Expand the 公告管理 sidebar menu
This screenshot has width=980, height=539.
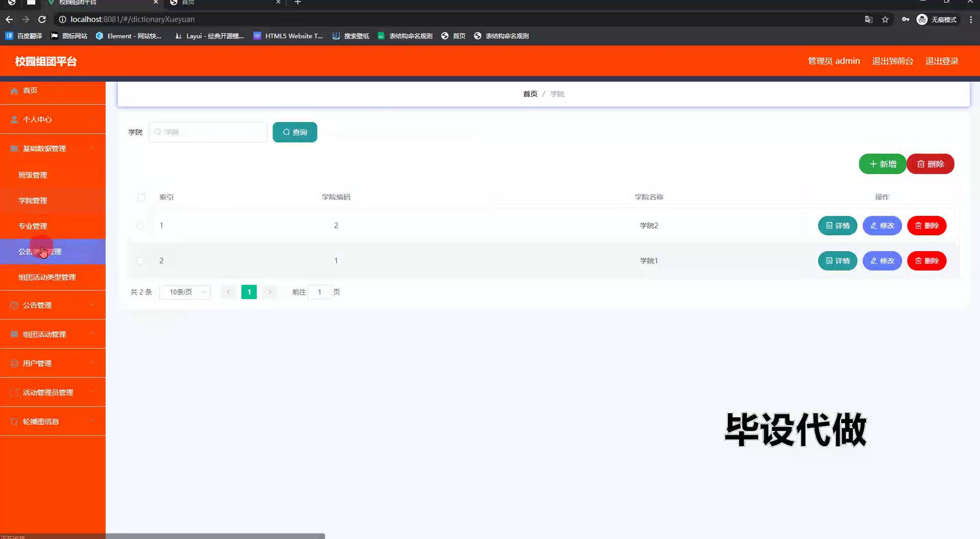coord(53,305)
